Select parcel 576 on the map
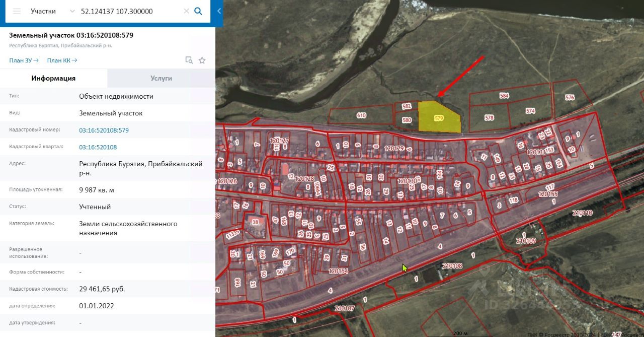 570,98
